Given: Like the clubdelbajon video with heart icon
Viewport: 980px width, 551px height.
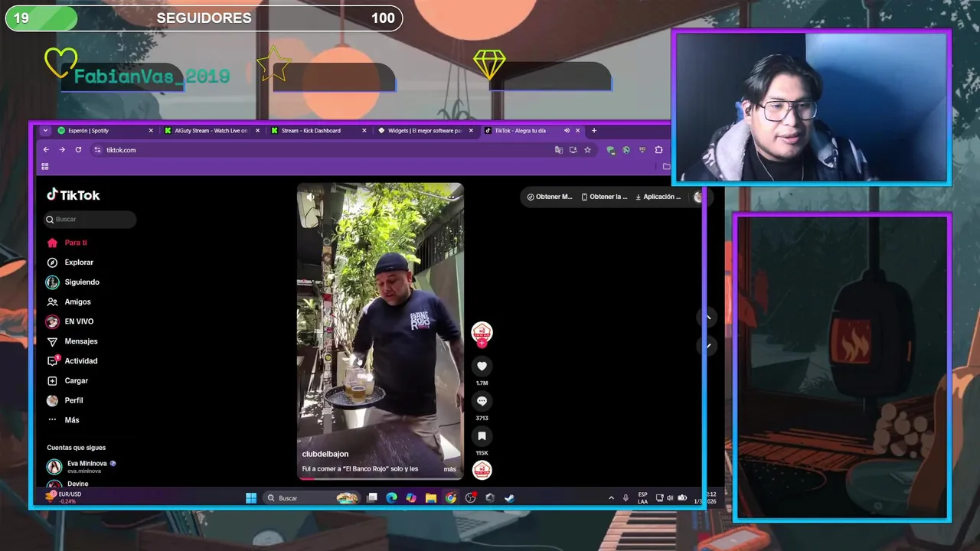Looking at the screenshot, I should coord(482,367).
